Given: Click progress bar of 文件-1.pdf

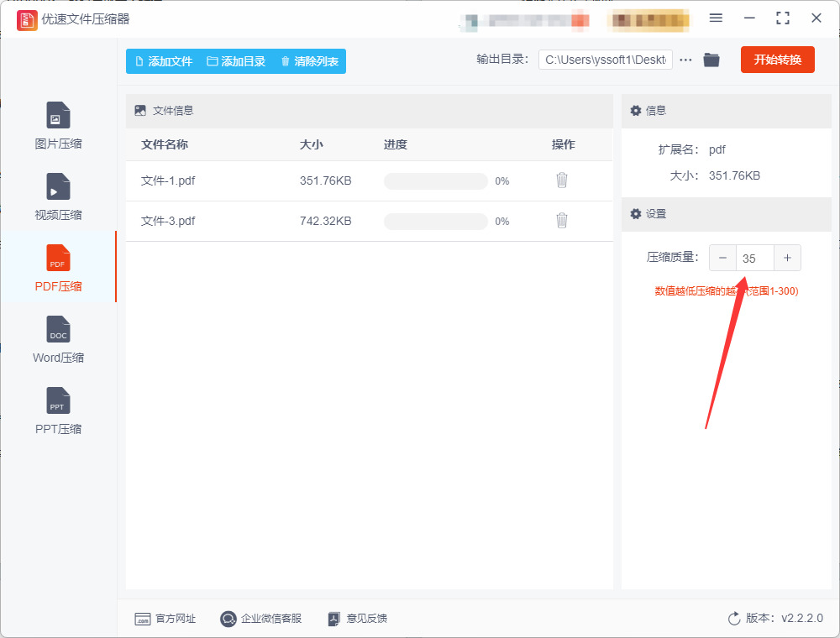Looking at the screenshot, I should click(435, 181).
